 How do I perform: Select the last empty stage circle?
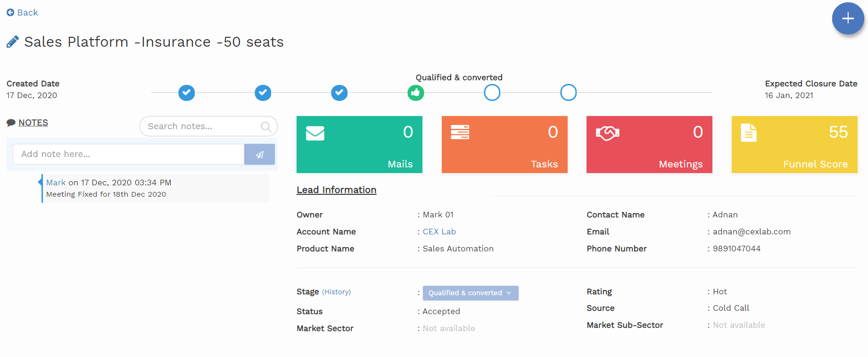pos(569,92)
